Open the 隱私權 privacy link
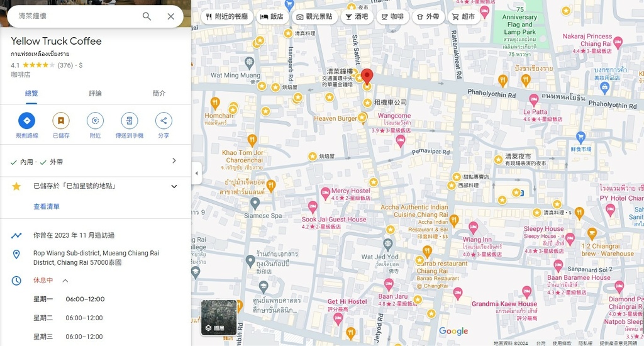The image size is (644, 346). (586, 343)
